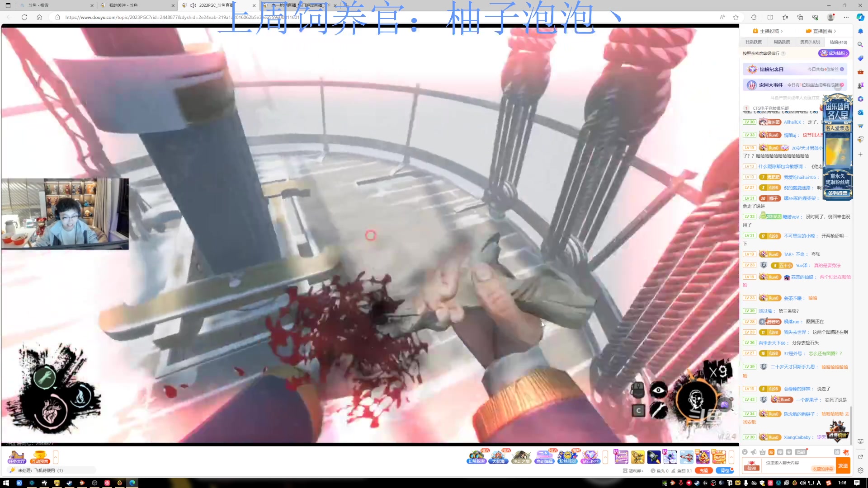The image size is (868, 488).
Task: Open 直播回看 replay link
Action: tap(821, 31)
